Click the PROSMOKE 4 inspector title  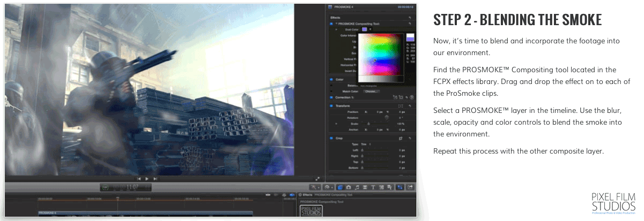coord(343,7)
